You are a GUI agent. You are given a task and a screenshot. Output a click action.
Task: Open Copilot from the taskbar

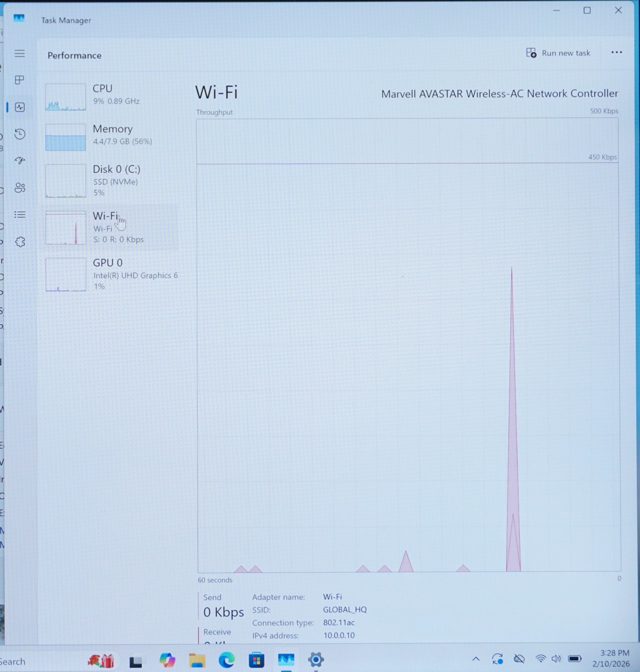pyautogui.click(x=167, y=660)
